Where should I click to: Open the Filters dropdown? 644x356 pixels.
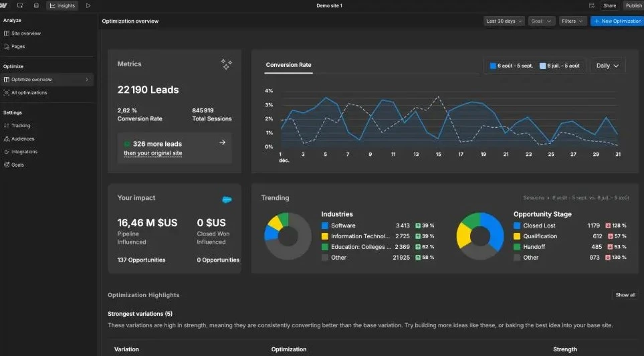[572, 21]
